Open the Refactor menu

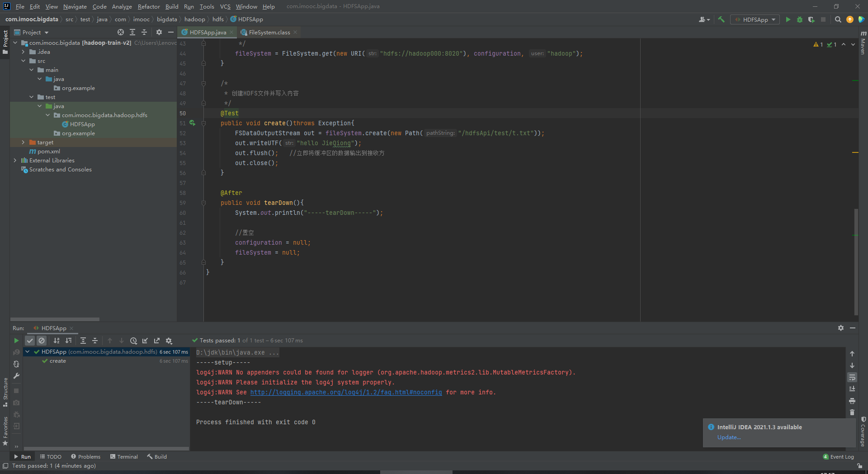(149, 6)
